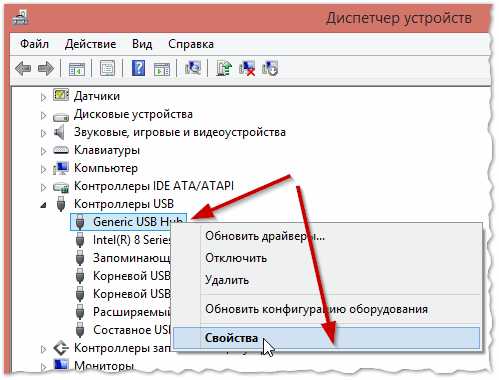Click the Запоминающ... USB device icon
Image resolution: width=499 pixels, height=380 pixels.
tap(80, 258)
